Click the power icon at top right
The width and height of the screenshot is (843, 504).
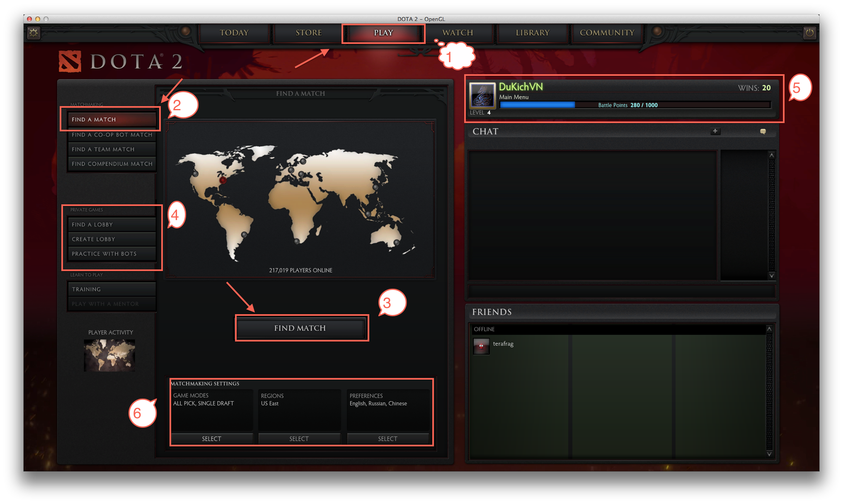click(x=809, y=33)
